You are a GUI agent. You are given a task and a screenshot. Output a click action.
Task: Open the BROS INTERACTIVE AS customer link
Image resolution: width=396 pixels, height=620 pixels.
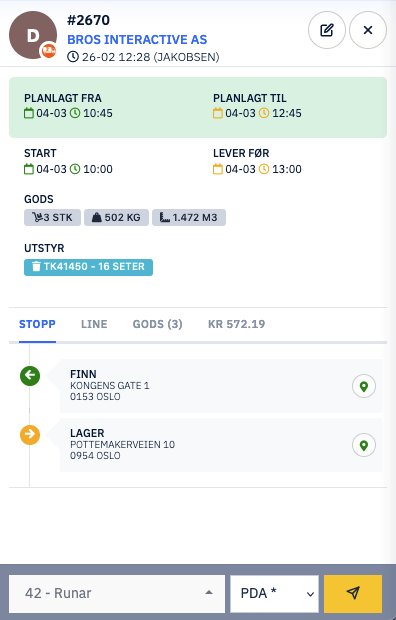(137, 40)
